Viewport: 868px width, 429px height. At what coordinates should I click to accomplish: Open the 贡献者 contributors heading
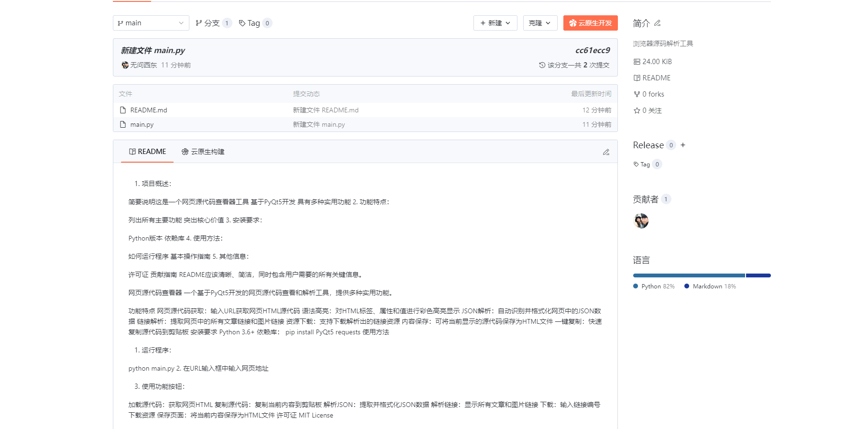[x=646, y=199]
